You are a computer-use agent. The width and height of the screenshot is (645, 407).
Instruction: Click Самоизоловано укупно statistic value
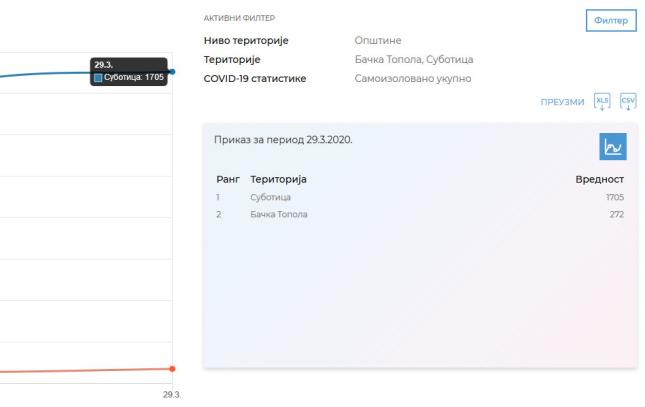(413, 78)
